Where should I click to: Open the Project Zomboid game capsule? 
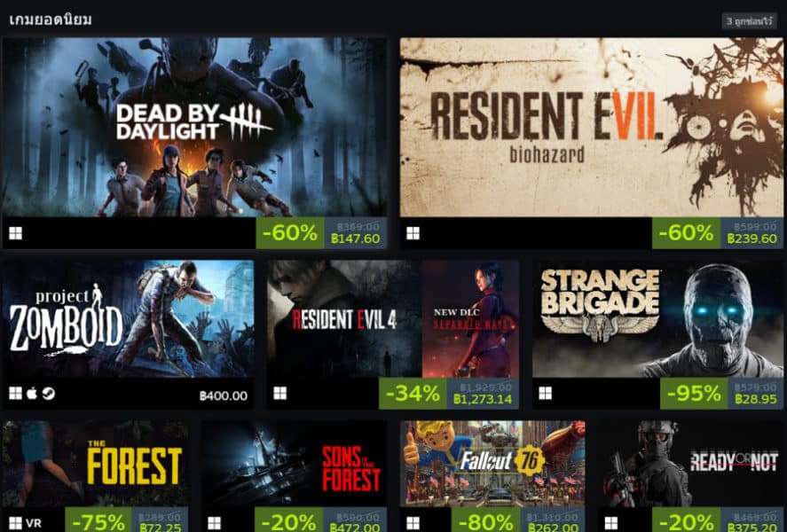pyautogui.click(x=129, y=318)
